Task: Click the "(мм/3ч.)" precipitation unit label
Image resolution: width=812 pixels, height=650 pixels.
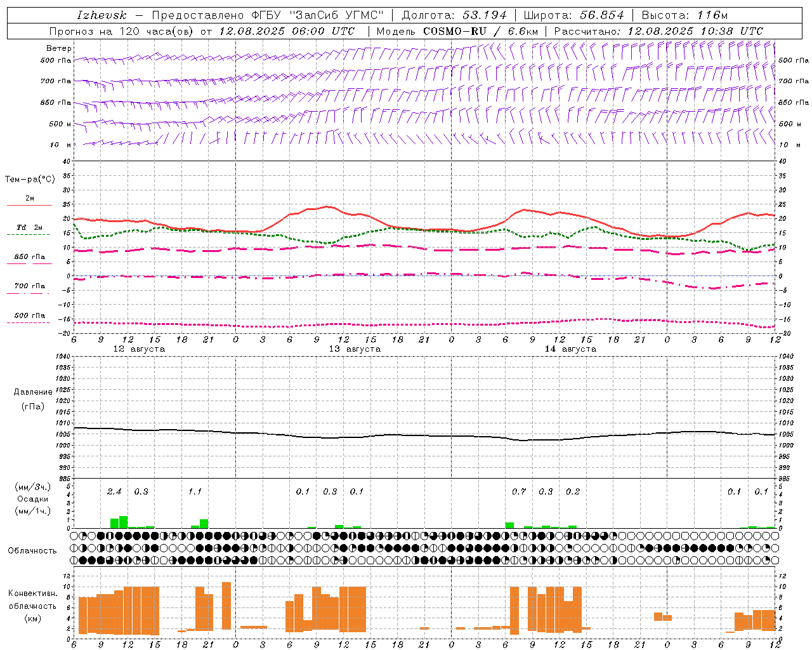Action: [x=32, y=487]
